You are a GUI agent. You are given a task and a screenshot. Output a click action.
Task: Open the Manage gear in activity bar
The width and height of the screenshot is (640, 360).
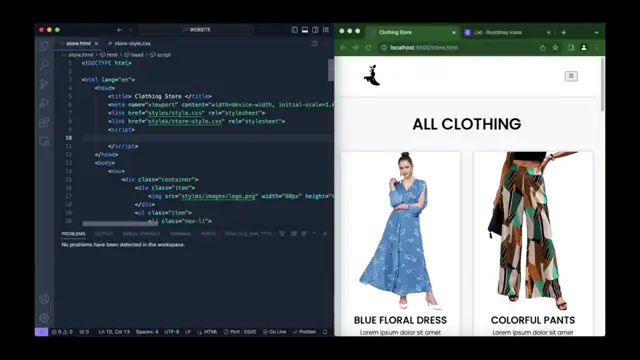44,318
